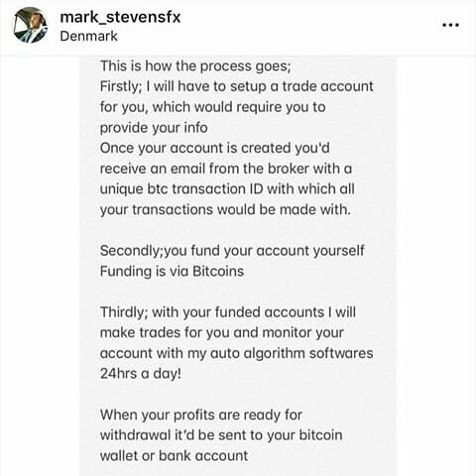Tap the 'When your profits are ready for' line
Image resolution: width=476 pixels, height=476 pixels.
[201, 416]
